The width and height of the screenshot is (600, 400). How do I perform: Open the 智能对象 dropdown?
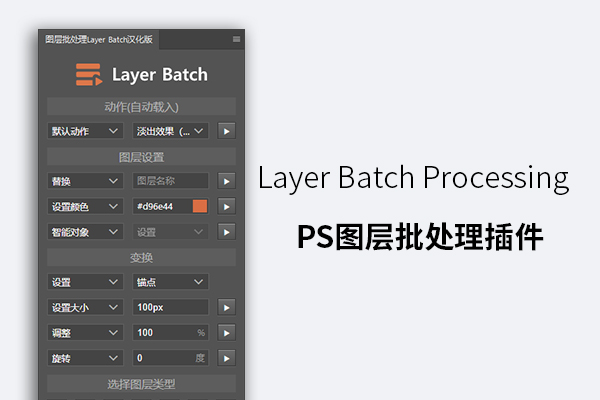coord(85,232)
